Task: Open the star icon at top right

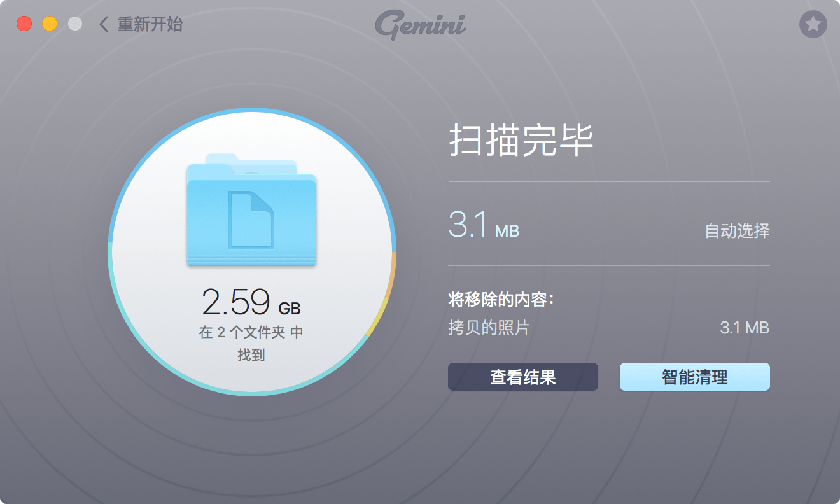Action: (x=813, y=25)
